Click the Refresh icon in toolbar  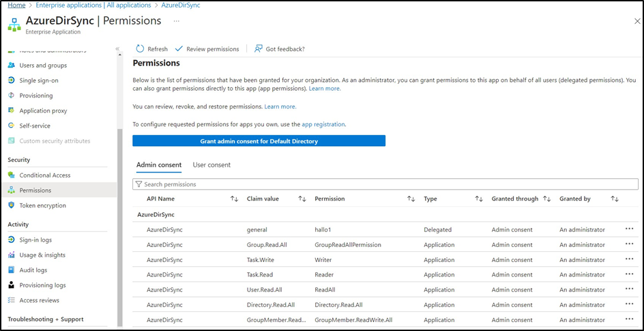coord(140,49)
